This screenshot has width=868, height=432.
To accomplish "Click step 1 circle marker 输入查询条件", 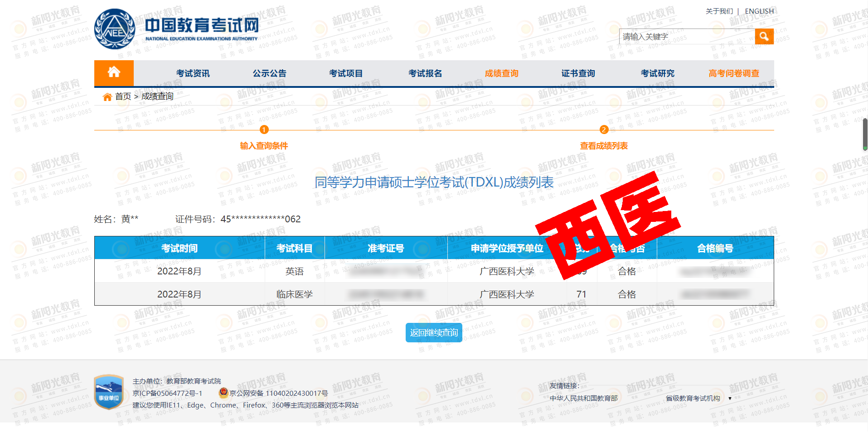I will (x=264, y=130).
